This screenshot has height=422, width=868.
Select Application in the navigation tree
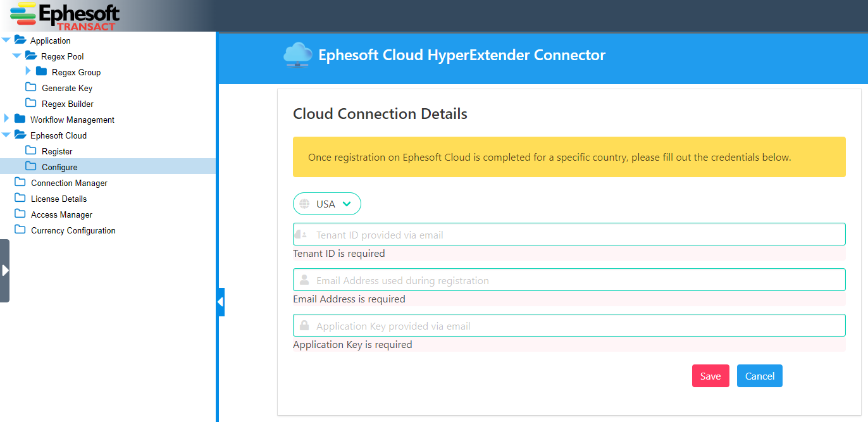click(x=51, y=40)
